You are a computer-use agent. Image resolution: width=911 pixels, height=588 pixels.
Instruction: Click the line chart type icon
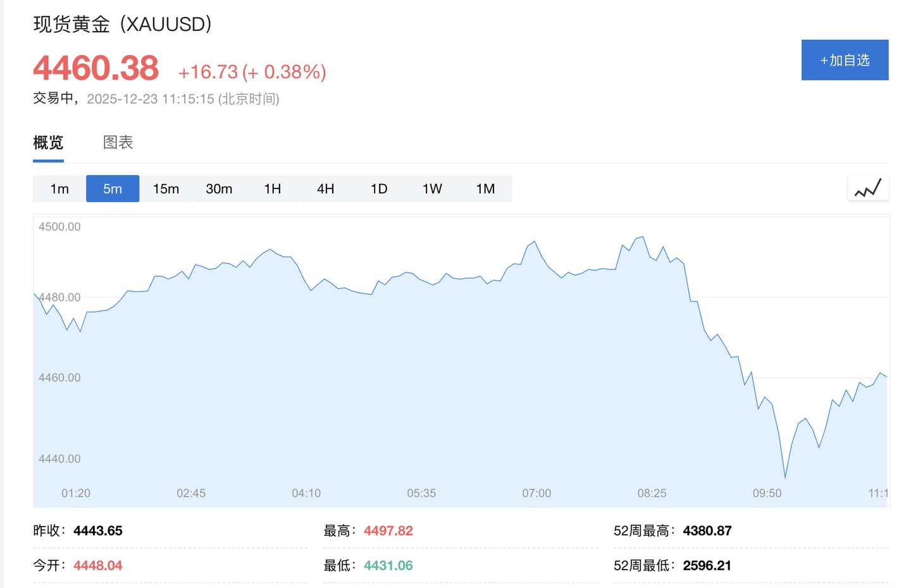click(868, 188)
